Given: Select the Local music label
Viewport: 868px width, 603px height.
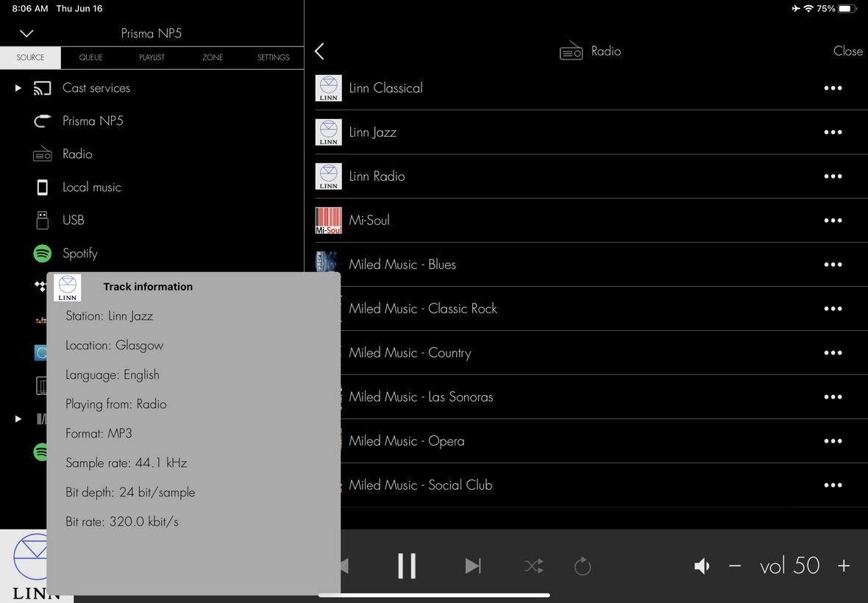Looking at the screenshot, I should [92, 187].
